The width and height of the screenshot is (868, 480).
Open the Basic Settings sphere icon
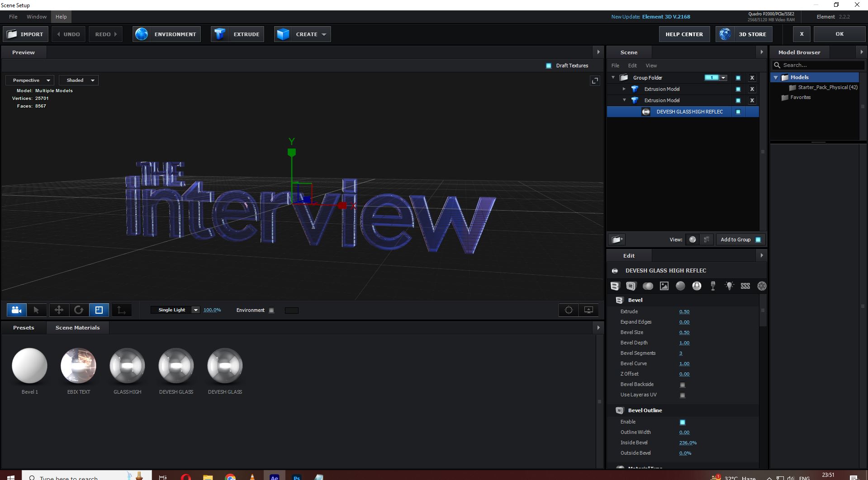(x=680, y=286)
